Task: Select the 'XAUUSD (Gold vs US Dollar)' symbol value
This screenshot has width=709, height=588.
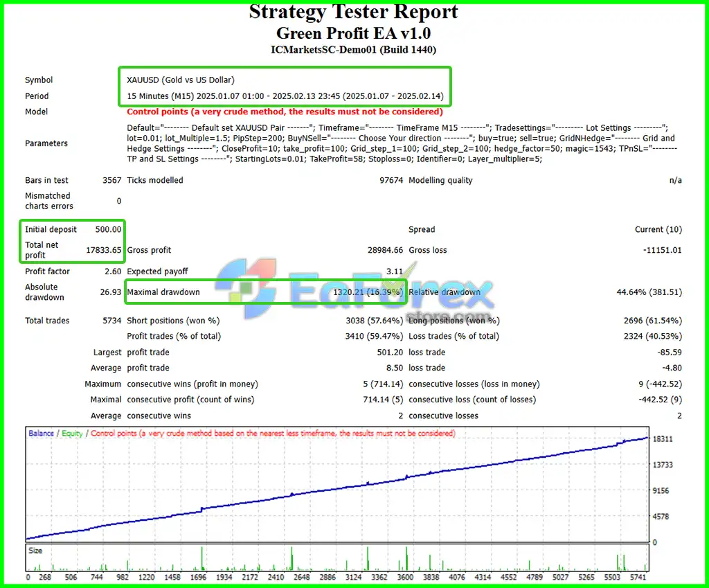Action: tap(181, 80)
